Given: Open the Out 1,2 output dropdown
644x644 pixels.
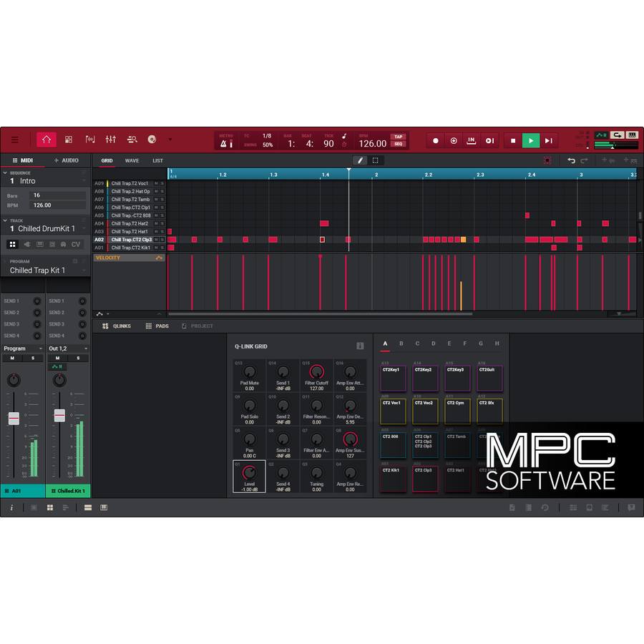Looking at the screenshot, I should coord(86,348).
